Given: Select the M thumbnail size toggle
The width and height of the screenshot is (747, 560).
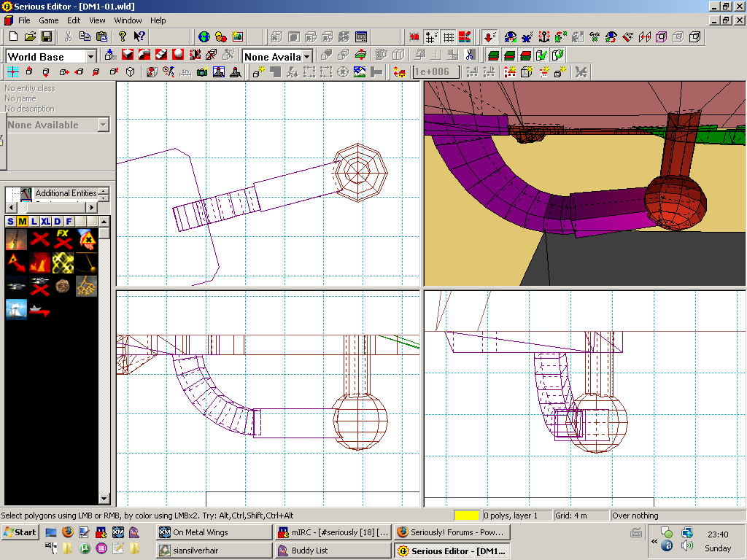Looking at the screenshot, I should click(23, 222).
